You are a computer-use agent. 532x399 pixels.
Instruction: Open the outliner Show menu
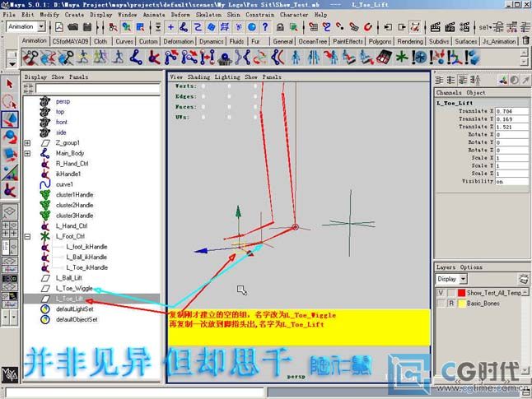pos(58,77)
